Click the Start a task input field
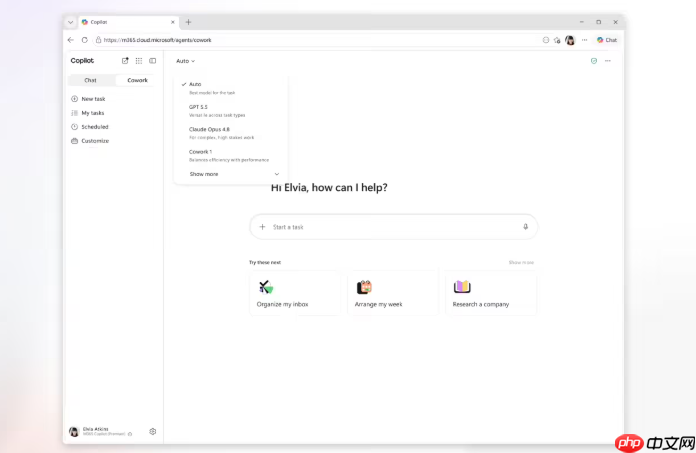The image size is (696, 453). 394,227
